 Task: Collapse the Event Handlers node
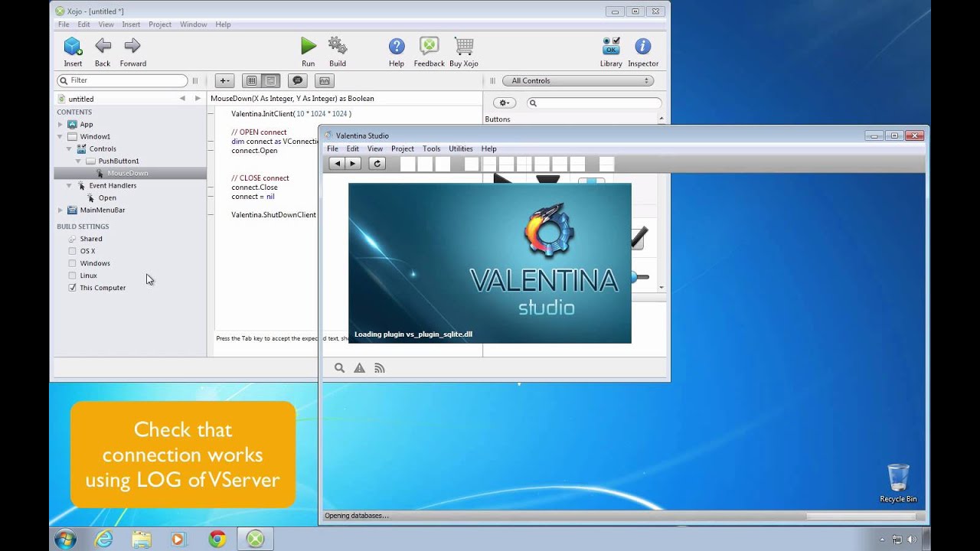(69, 185)
